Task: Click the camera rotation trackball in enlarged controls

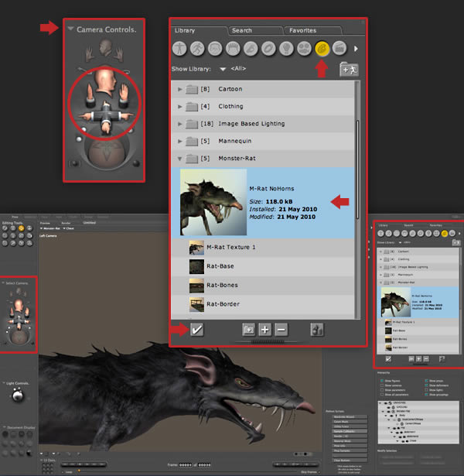Action: [x=106, y=155]
